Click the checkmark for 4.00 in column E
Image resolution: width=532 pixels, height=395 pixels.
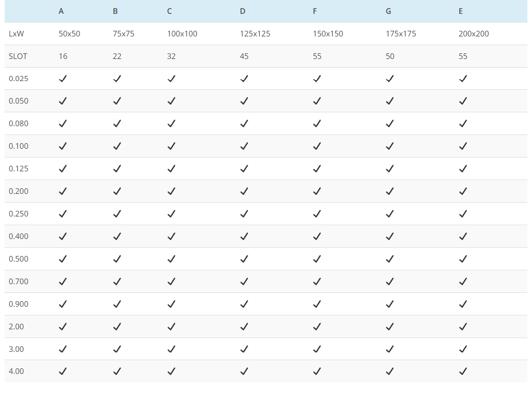point(463,371)
